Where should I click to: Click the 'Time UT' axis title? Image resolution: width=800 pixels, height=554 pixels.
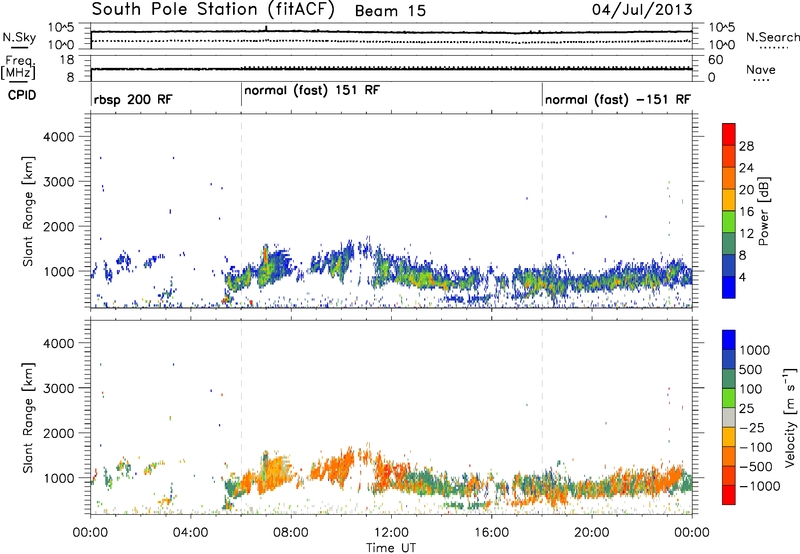(391, 548)
